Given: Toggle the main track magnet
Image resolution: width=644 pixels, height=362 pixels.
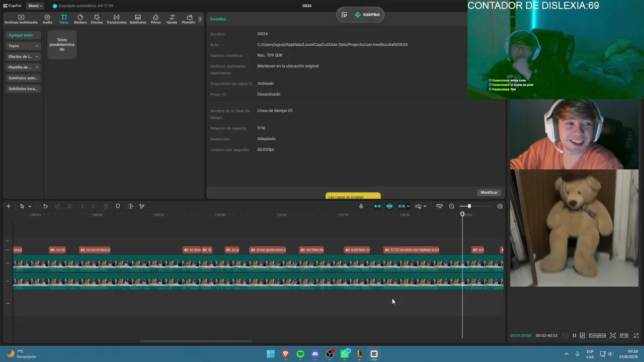Looking at the screenshot, I should [x=377, y=206].
